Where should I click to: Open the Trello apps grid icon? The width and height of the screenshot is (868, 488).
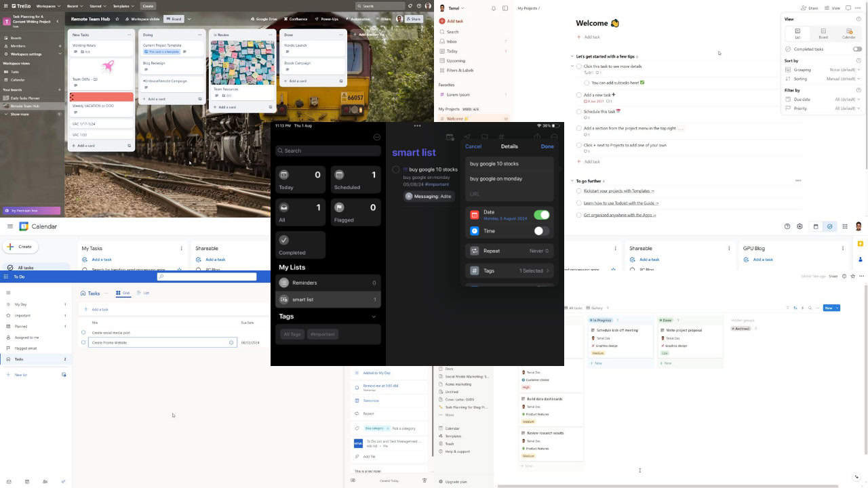coord(5,6)
